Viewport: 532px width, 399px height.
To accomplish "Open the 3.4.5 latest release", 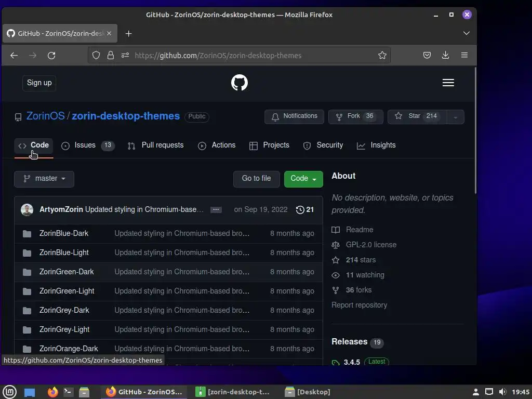I will (x=352, y=362).
